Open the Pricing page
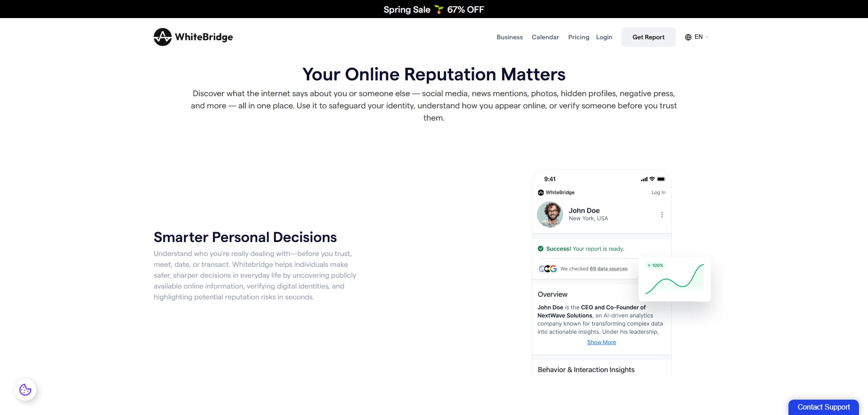The width and height of the screenshot is (868, 415). 579,37
